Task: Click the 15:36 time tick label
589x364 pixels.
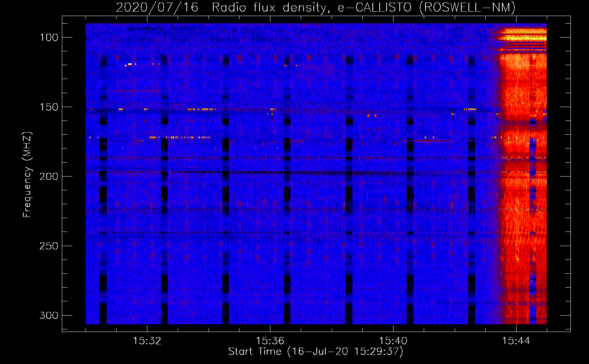Action: tap(270, 341)
